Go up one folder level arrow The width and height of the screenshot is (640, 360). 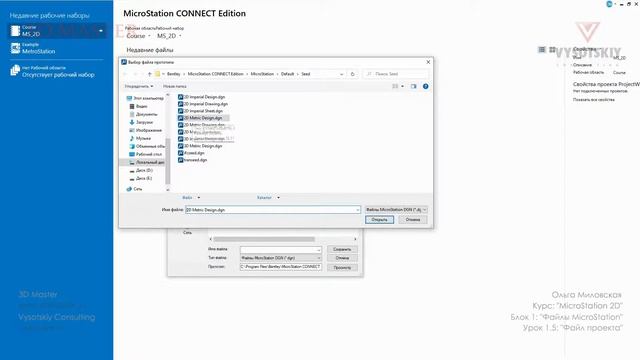coord(149,74)
